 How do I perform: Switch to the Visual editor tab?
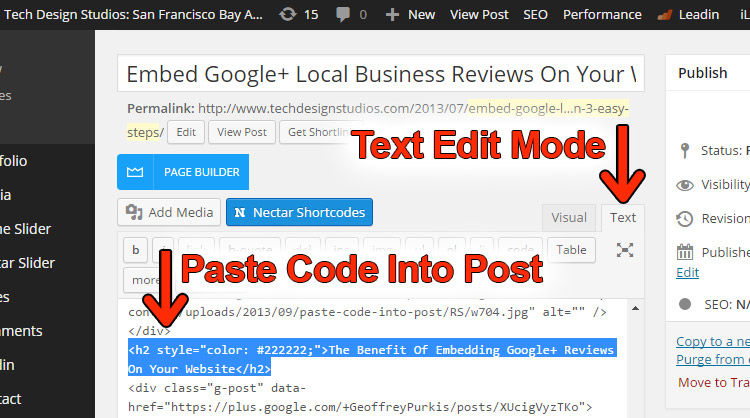pos(569,218)
